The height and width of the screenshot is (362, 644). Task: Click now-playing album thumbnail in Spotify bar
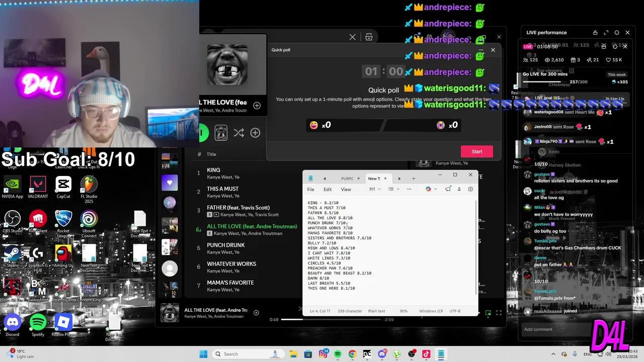click(x=170, y=313)
